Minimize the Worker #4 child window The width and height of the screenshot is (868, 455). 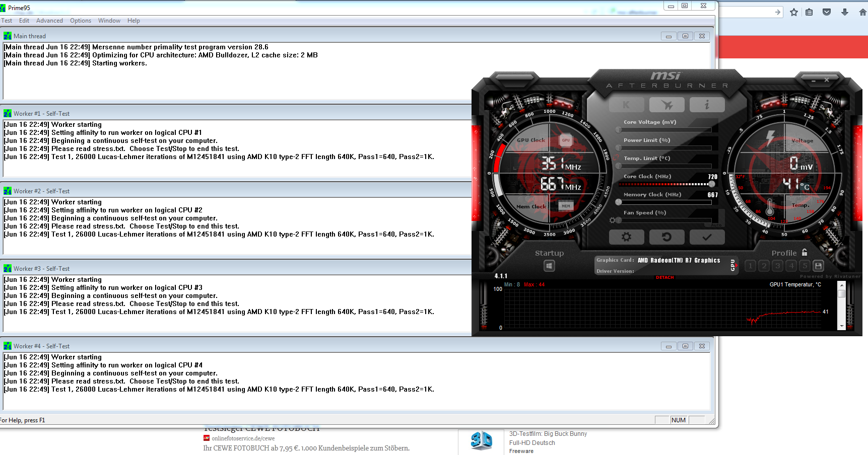click(x=669, y=346)
